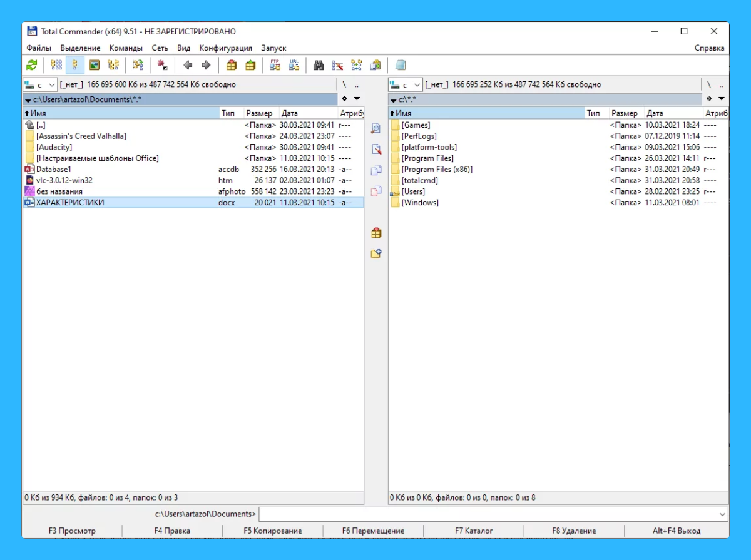Viewport: 751px width, 560px height.
Task: Click the view file magnifier icon between panels
Action: click(376, 128)
